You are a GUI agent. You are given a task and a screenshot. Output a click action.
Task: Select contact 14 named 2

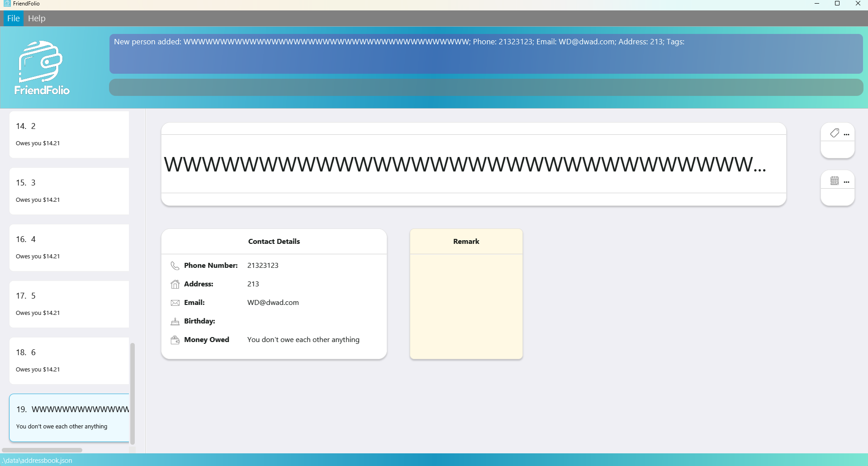[x=69, y=134]
